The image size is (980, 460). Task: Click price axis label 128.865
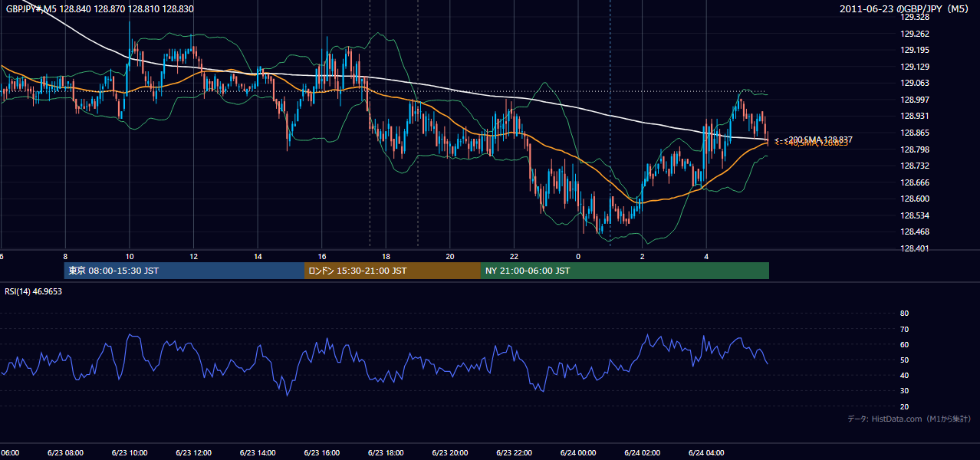click(x=914, y=133)
